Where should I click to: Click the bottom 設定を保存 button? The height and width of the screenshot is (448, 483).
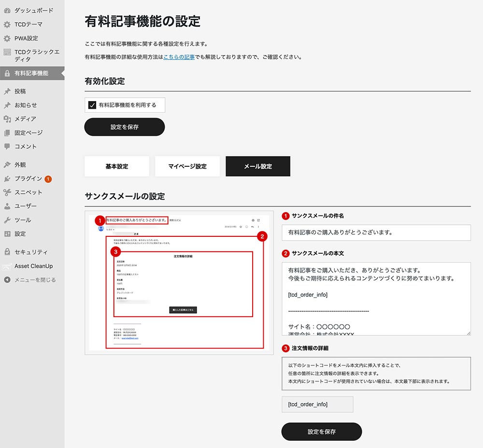pyautogui.click(x=322, y=432)
